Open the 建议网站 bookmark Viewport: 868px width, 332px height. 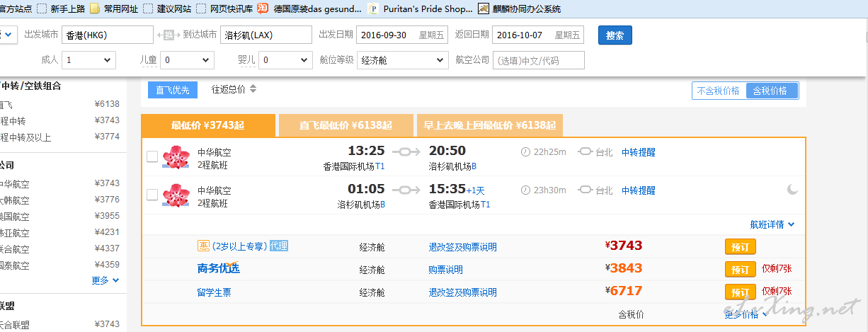(x=167, y=8)
